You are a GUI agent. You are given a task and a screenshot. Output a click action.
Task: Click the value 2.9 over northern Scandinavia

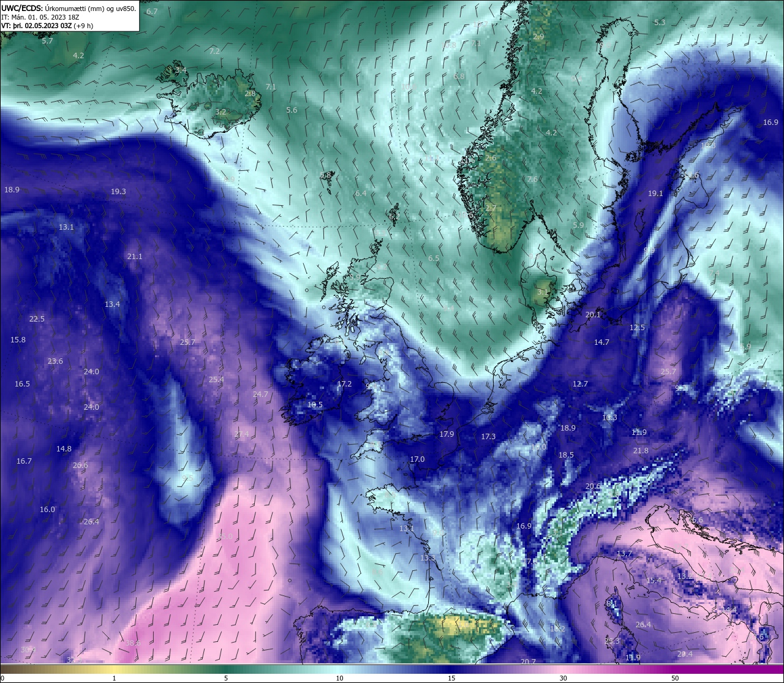[538, 37]
